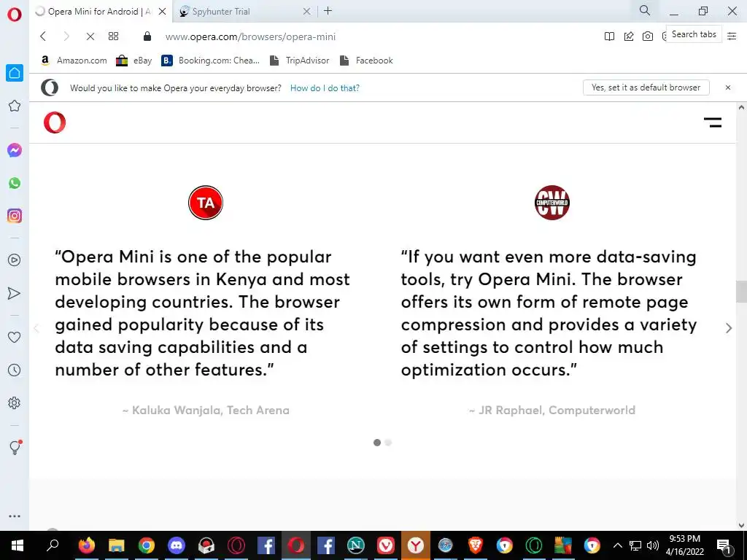Open the TripAdvisor bookmark
The width and height of the screenshot is (747, 560).
[299, 61]
